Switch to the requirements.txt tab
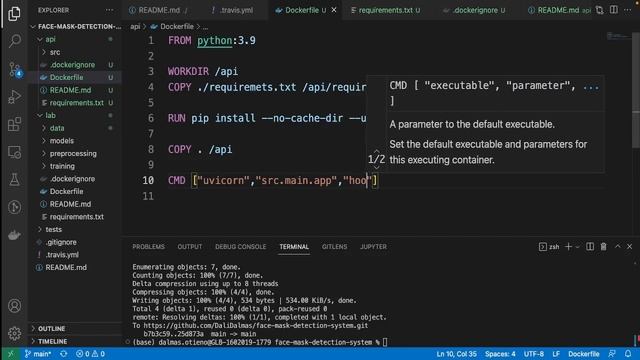 386,10
